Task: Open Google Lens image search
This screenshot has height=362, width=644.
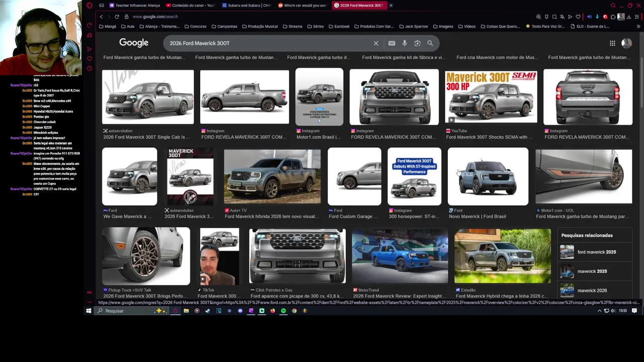Action: (x=417, y=43)
